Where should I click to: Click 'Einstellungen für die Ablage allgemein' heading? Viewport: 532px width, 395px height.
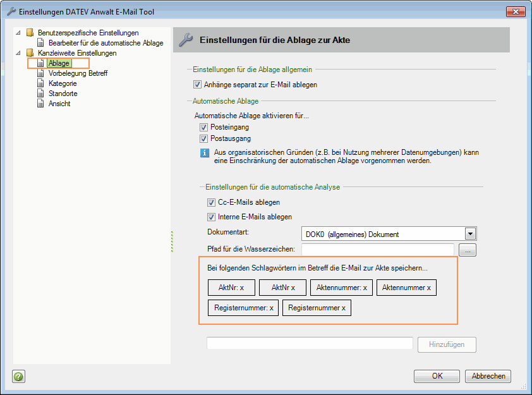252,70
